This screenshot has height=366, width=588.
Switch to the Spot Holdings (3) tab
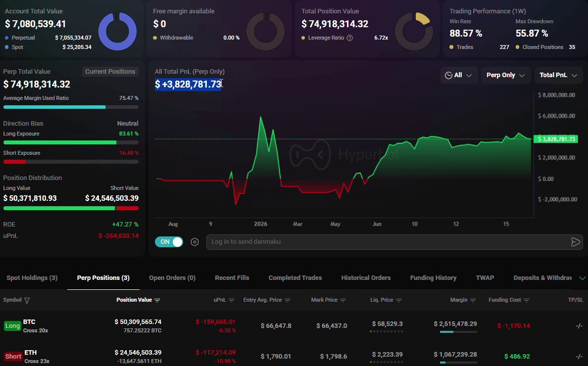coord(32,278)
